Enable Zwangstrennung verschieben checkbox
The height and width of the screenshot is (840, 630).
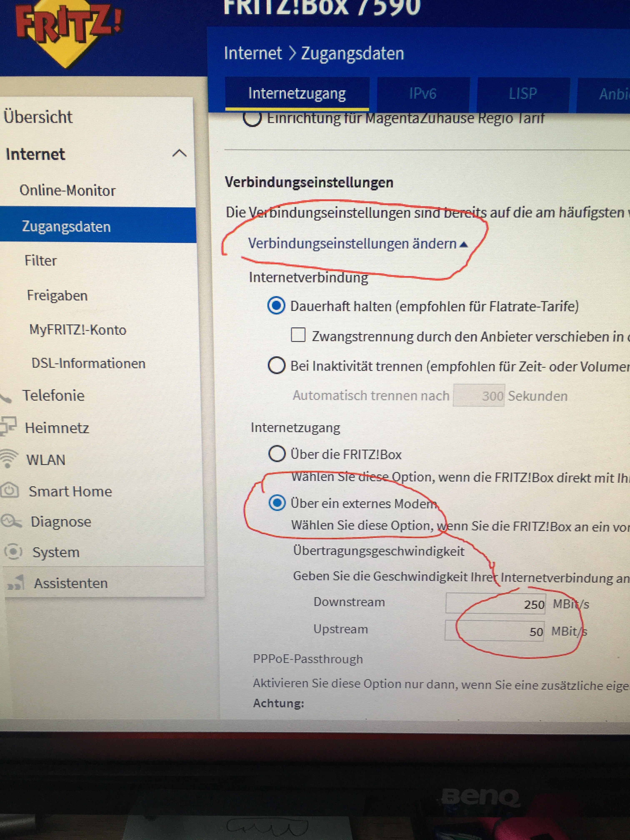point(298,335)
